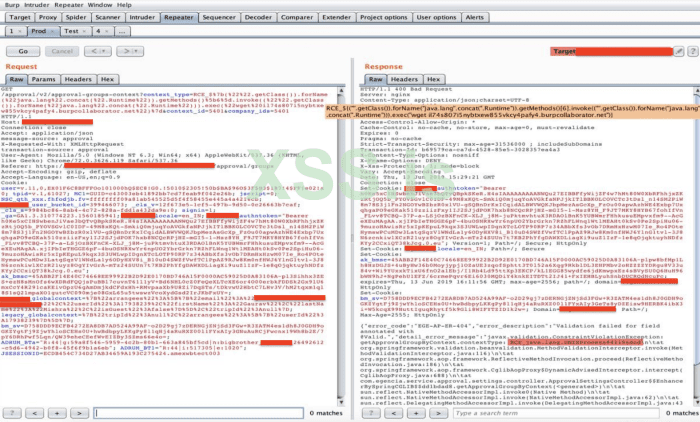This screenshot has width=700, height=422.
Task: Show the Response Hex view
Action: [433, 79]
